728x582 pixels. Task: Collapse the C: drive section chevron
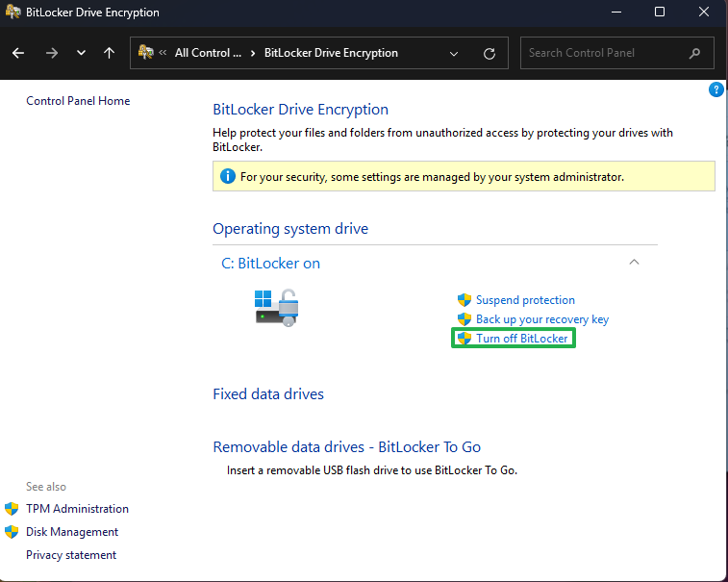tap(634, 263)
